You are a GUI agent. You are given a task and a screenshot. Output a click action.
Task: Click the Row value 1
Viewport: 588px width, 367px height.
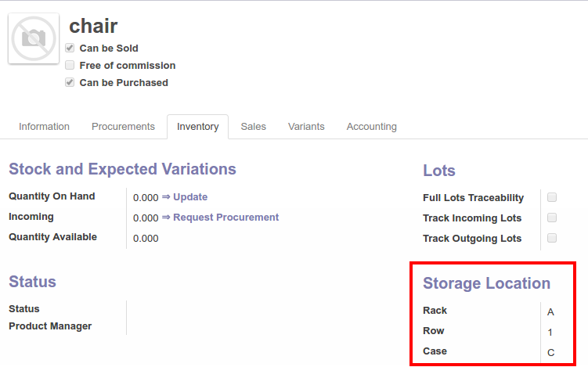coord(550,332)
